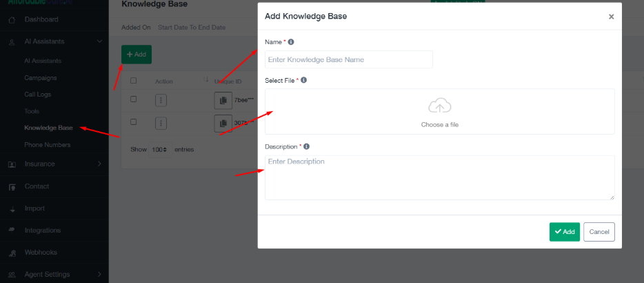644x283 pixels.
Task: Go to Phone Numbers in sidebar
Action: tap(47, 145)
